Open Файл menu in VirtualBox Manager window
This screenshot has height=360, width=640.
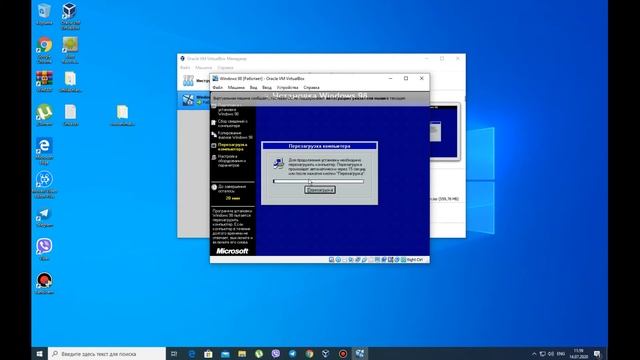coord(185,67)
